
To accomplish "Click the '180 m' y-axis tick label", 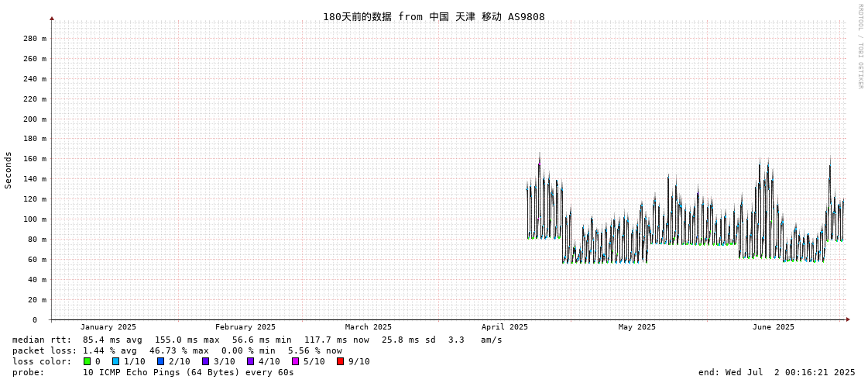I will (34, 139).
